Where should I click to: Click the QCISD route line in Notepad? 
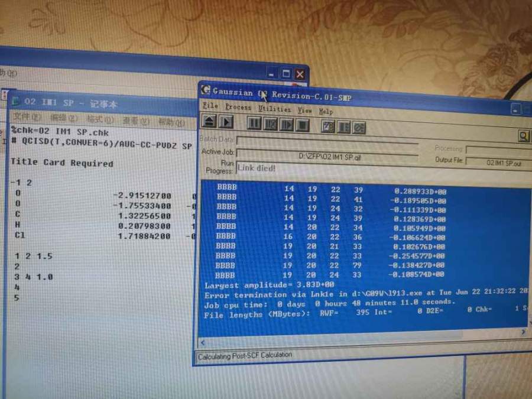pos(102,143)
